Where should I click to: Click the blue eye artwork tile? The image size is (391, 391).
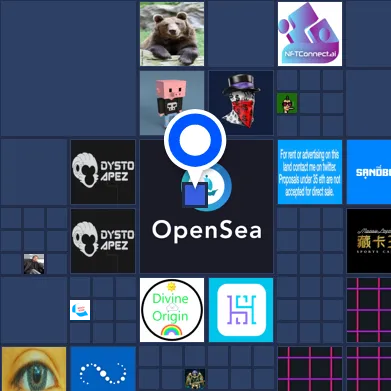[x=34, y=369]
